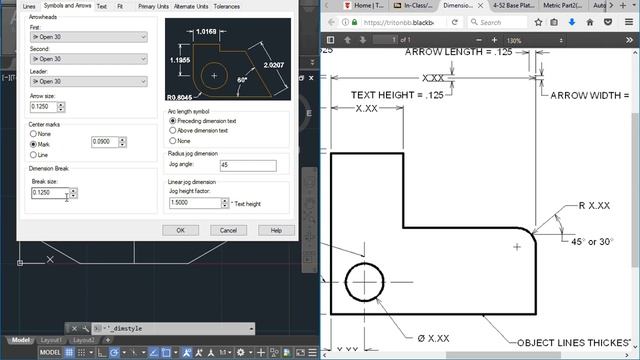
Task: Open the Leader arrowhead dropdown
Action: 89,81
